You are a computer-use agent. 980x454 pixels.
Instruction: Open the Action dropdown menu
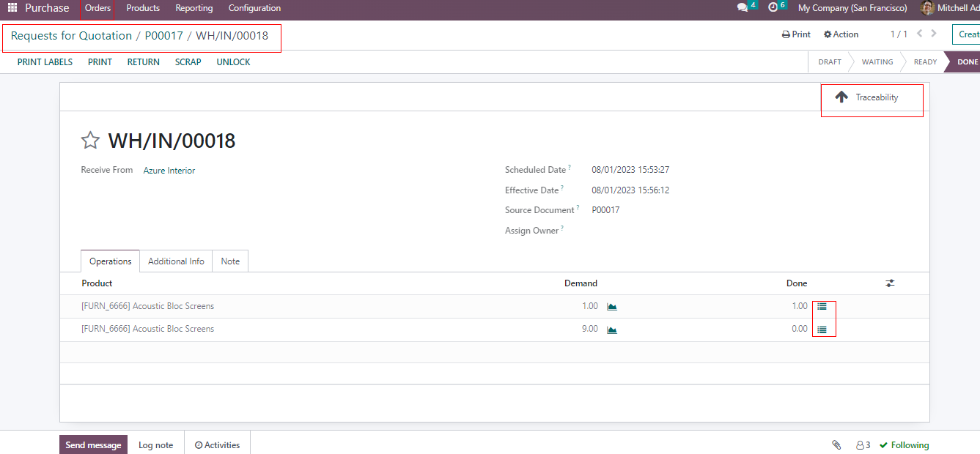point(841,34)
